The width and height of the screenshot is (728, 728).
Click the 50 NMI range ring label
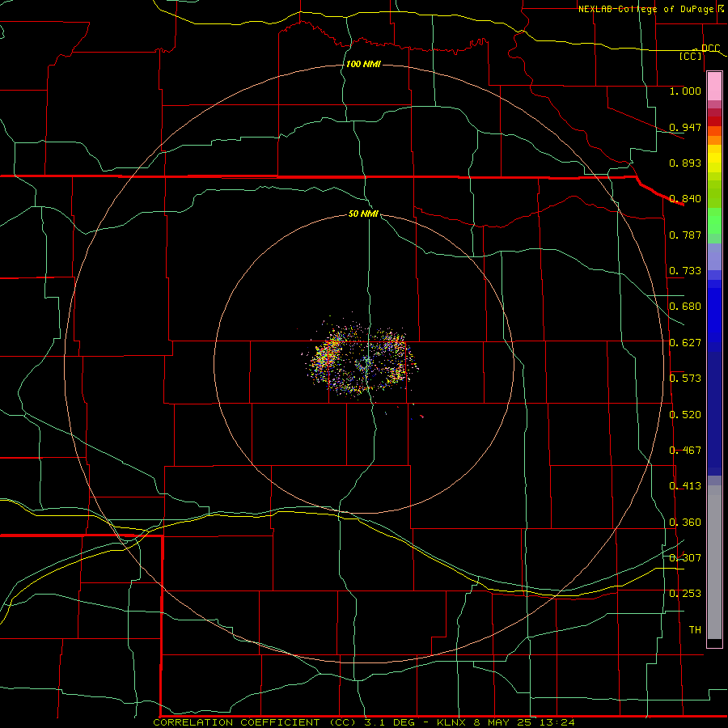[x=363, y=214]
